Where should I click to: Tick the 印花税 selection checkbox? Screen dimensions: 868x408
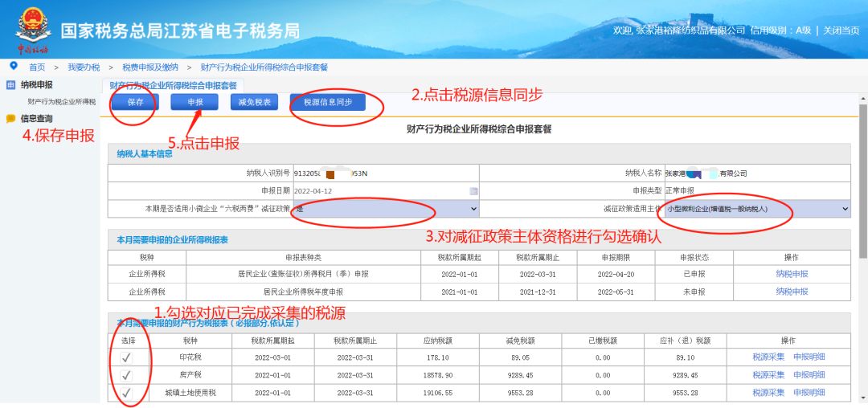pyautogui.click(x=127, y=357)
